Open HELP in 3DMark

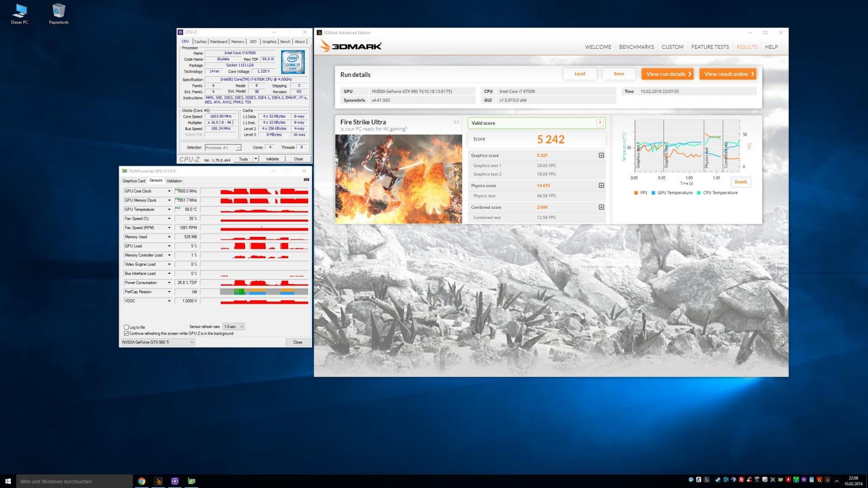(771, 47)
